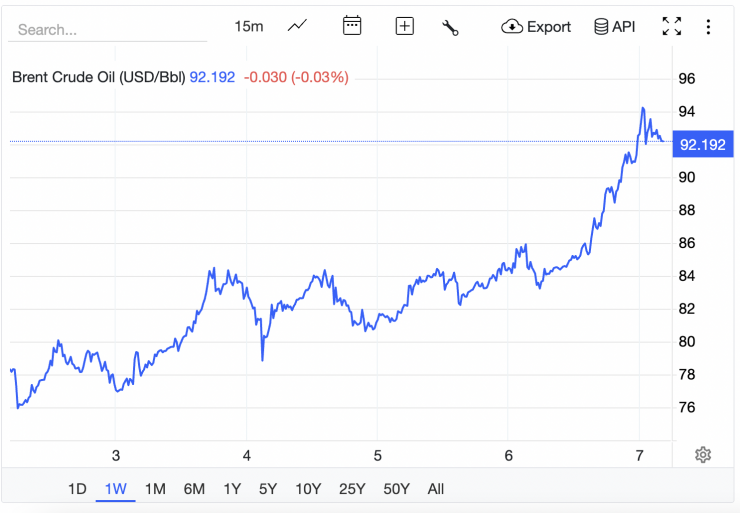
Task: Expand the 15m interval dropdown
Action: [249, 26]
